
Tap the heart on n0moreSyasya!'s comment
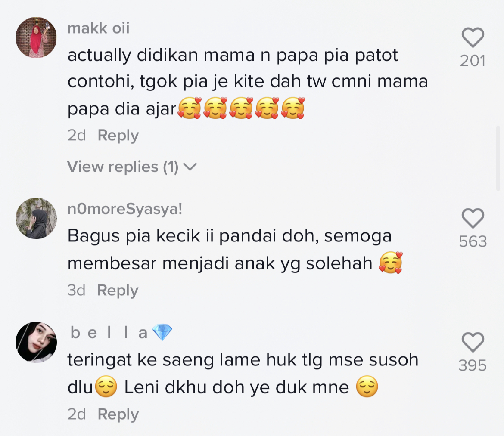point(473,218)
